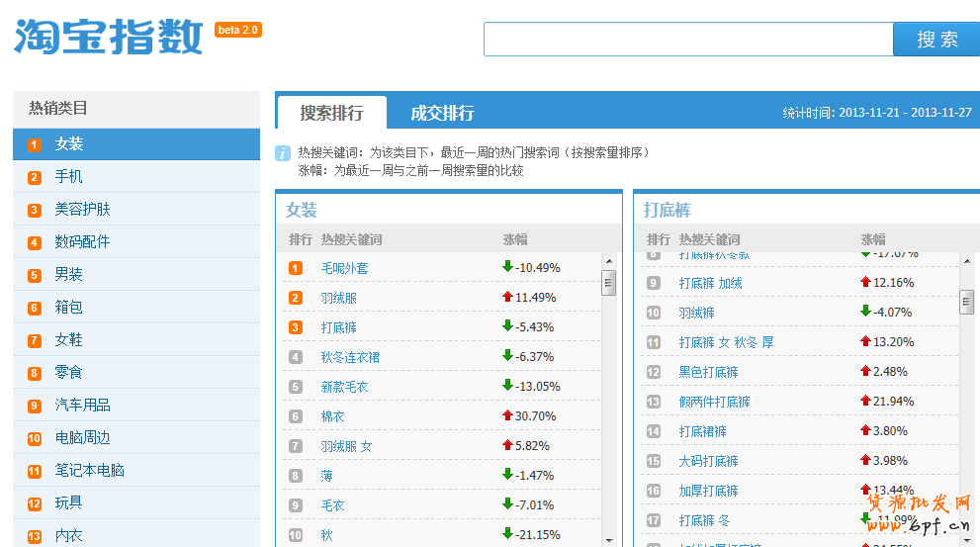Viewport: 980px width, 547px height.
Task: Click the rank 3 badge next to 打底裤
Action: [296, 327]
